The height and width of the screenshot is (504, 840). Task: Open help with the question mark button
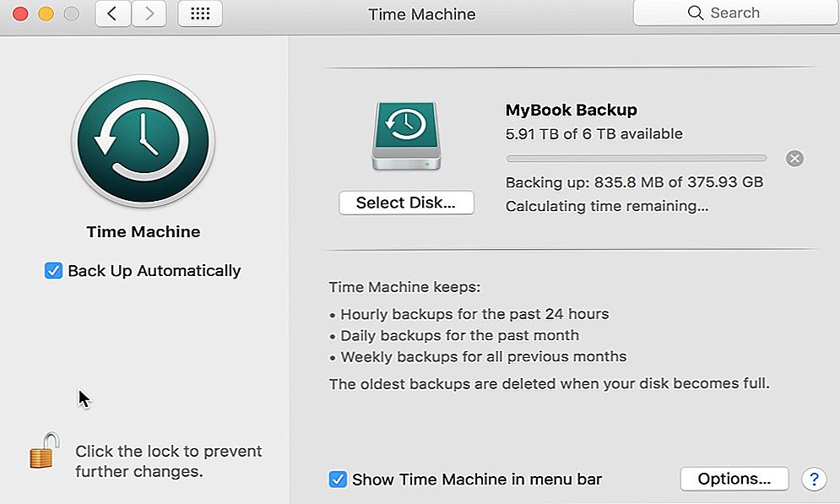(814, 479)
